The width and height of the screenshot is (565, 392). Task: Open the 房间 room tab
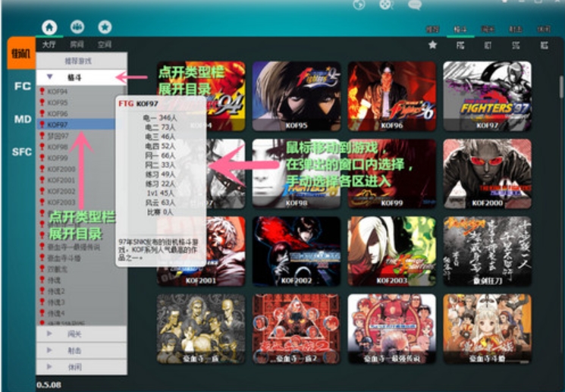pos(77,45)
